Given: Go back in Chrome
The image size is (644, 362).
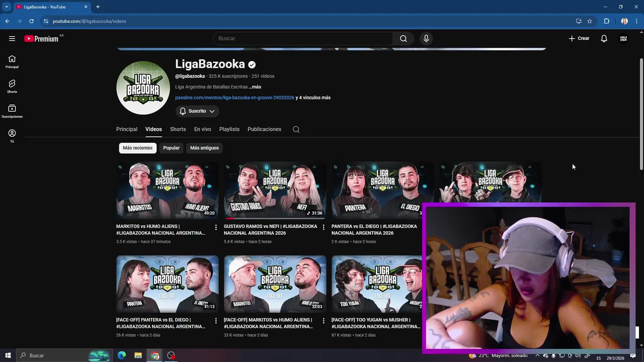Looking at the screenshot, I should tap(7, 21).
